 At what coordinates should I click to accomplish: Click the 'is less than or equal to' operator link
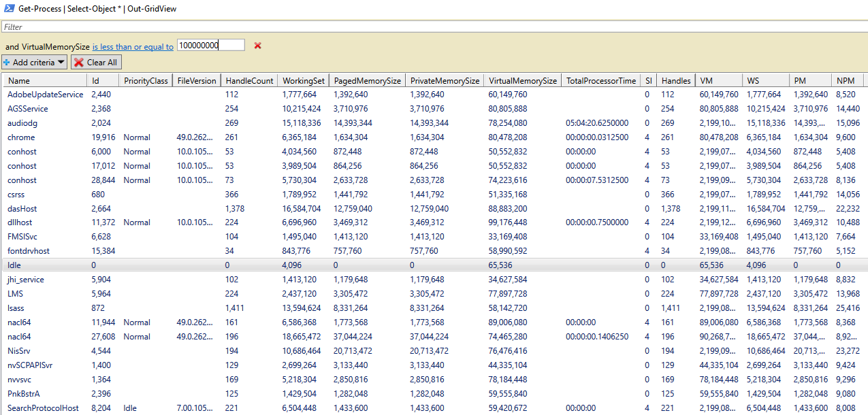133,47
